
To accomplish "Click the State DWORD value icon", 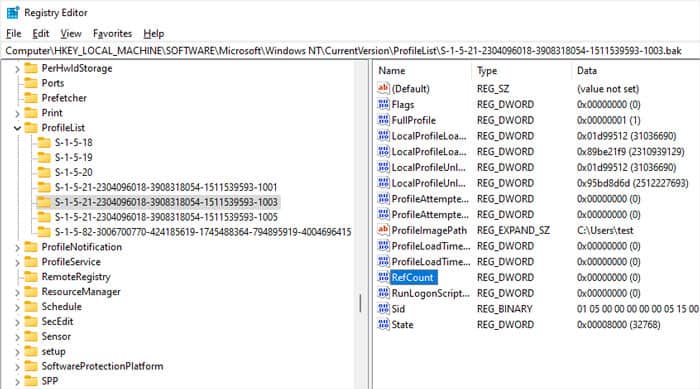I will coord(383,325).
